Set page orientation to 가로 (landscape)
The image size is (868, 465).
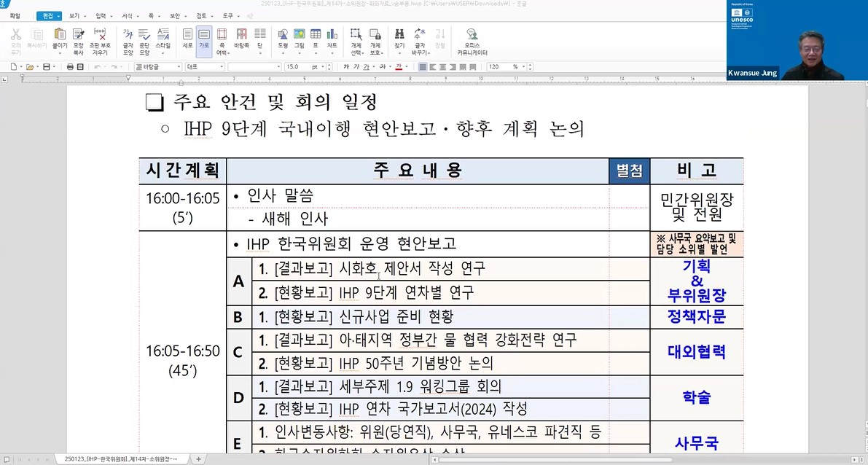click(x=204, y=42)
